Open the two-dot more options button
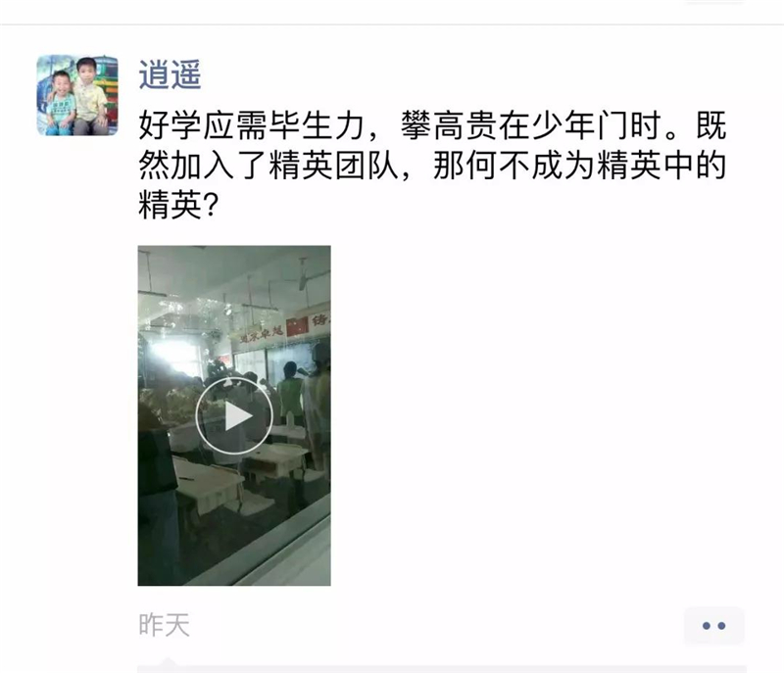Screen dimensions: 784x673 [x=714, y=626]
